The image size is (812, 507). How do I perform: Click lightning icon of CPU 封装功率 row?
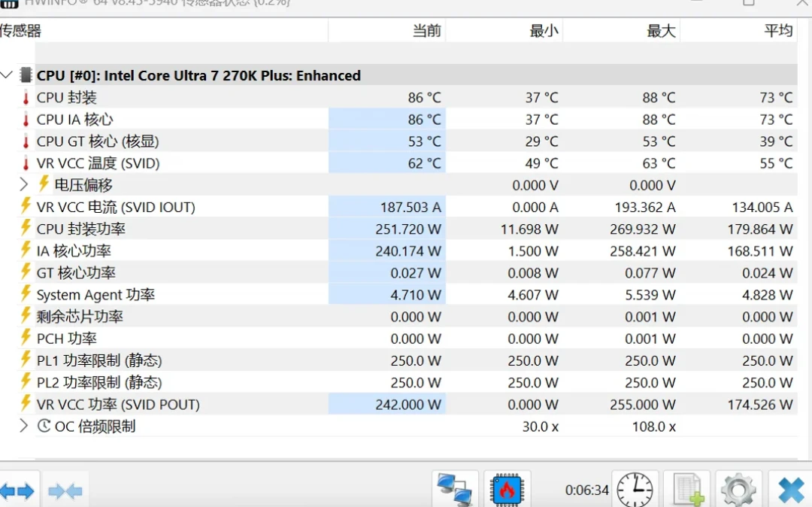[26, 227]
